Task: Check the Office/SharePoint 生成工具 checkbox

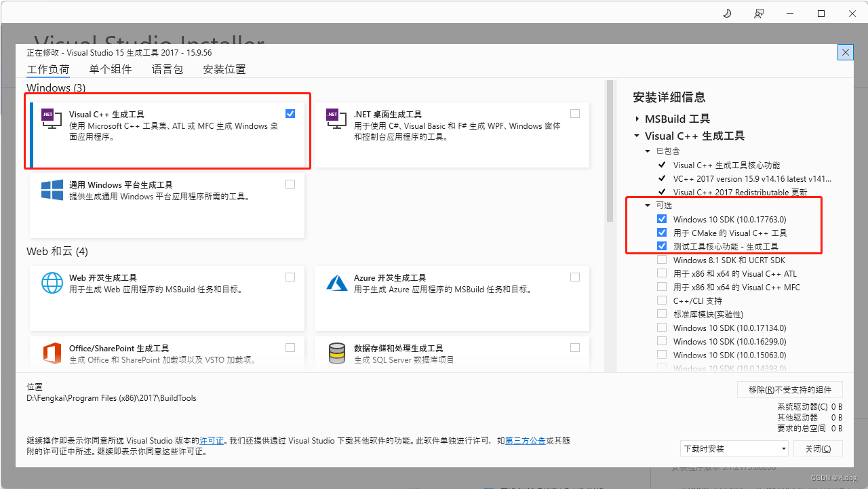Action: [x=290, y=347]
